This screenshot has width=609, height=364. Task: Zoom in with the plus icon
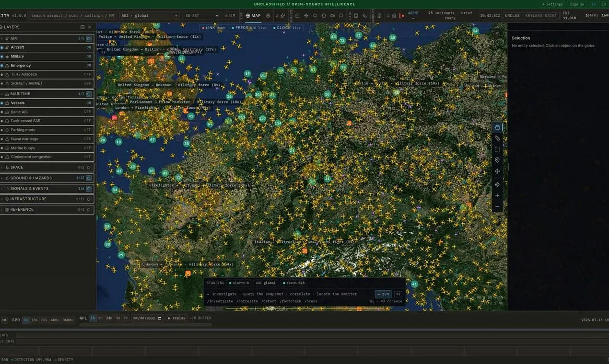497,195
